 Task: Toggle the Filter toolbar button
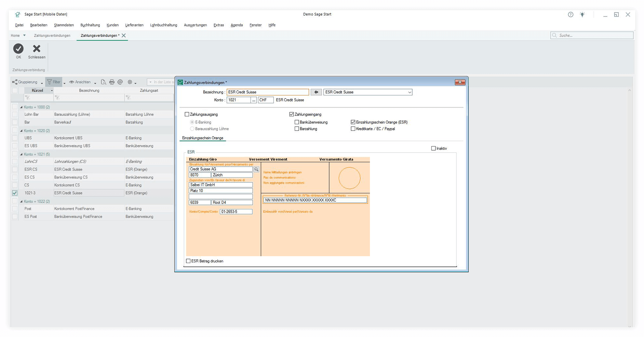click(54, 82)
